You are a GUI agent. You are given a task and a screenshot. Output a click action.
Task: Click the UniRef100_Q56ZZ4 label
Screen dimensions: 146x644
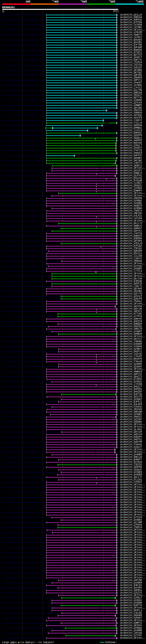click(x=131, y=110)
